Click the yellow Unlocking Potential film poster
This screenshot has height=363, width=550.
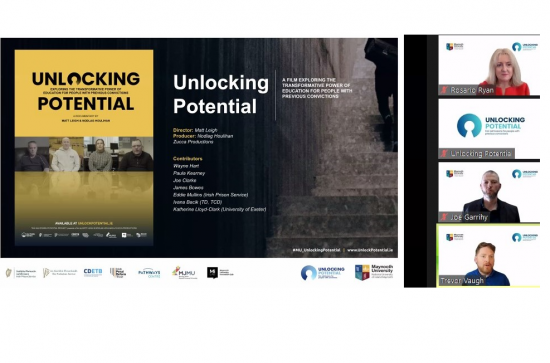pyautogui.click(x=84, y=147)
